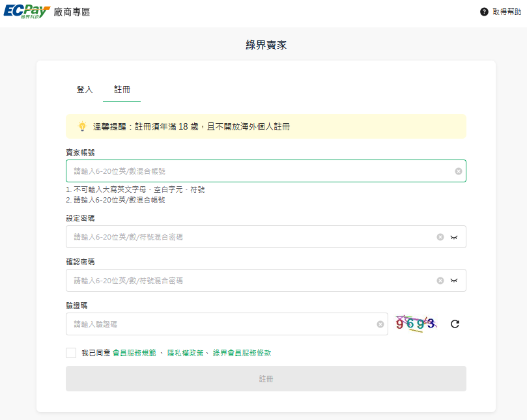Open the 隱私權政策 link
The image size is (527, 420).
tap(187, 353)
